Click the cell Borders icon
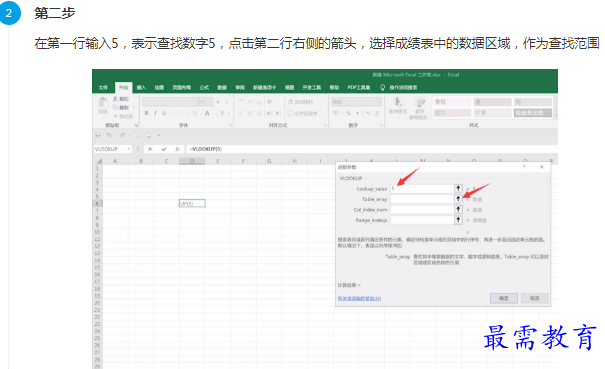This screenshot has height=369, width=605. (x=179, y=113)
